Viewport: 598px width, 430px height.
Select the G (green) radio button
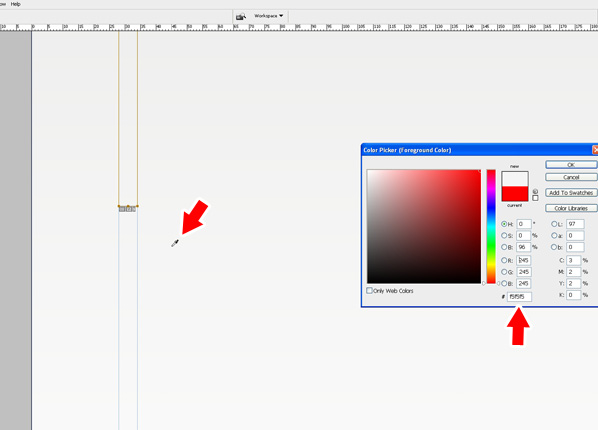point(504,272)
